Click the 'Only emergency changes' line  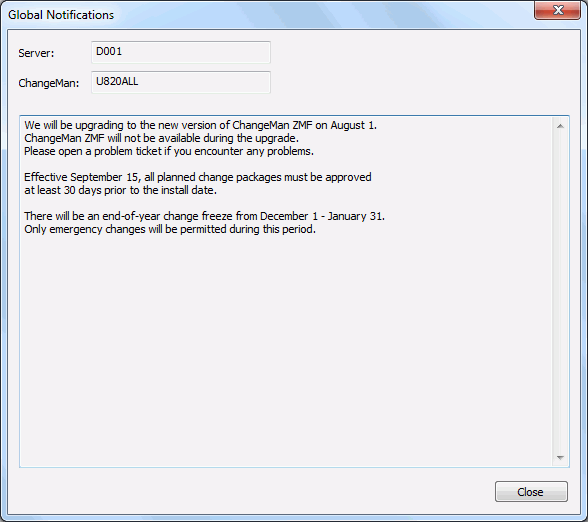(170, 229)
